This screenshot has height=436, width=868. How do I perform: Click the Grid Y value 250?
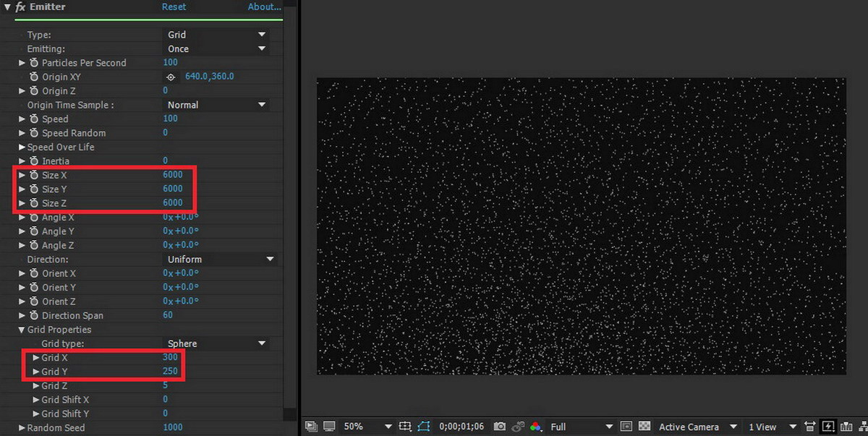pos(170,372)
